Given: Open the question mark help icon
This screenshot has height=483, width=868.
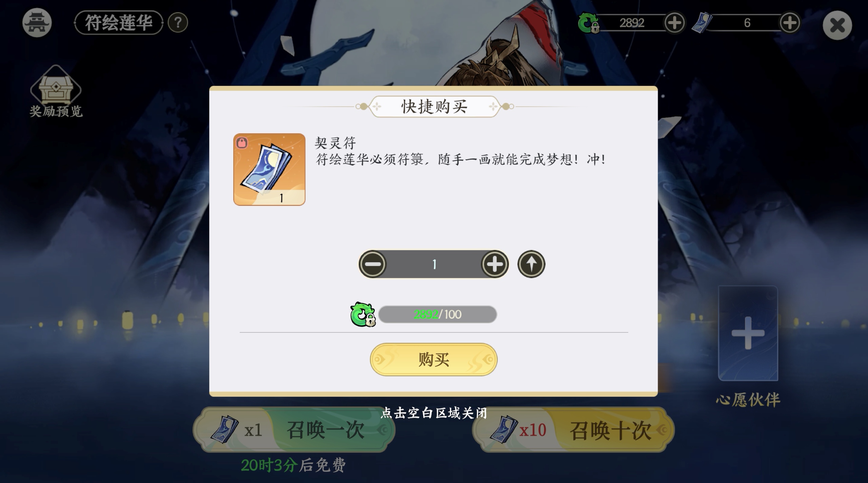Looking at the screenshot, I should pos(178,23).
